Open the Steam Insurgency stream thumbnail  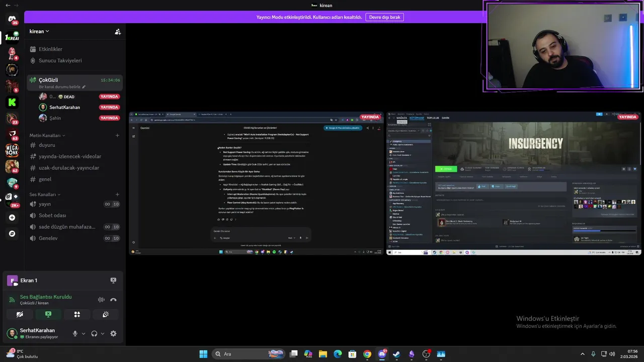click(514, 184)
